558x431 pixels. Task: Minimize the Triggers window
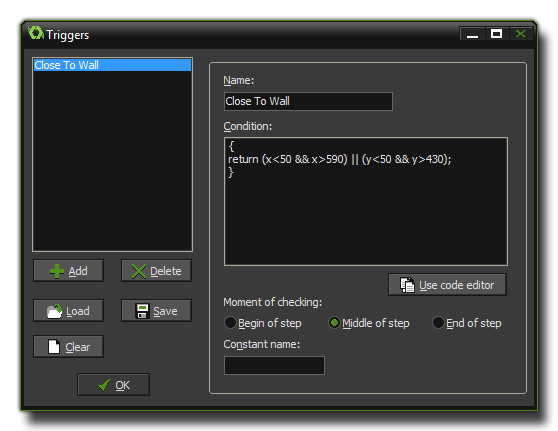coord(472,34)
